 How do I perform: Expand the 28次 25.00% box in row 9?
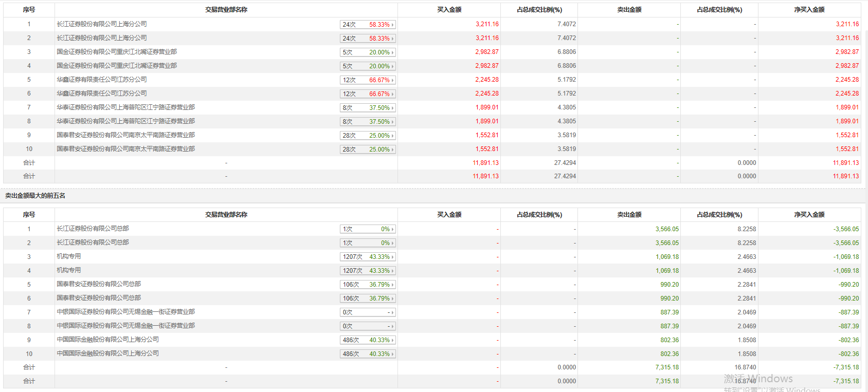pyautogui.click(x=368, y=136)
